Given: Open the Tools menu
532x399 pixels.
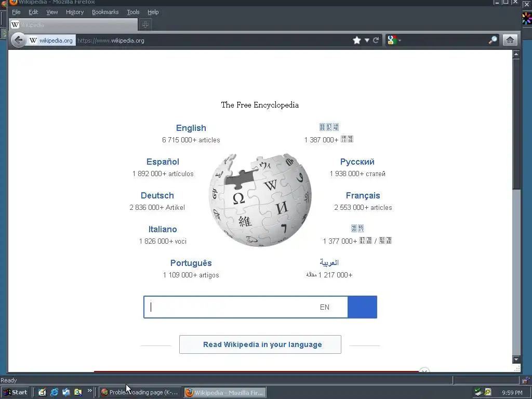Looking at the screenshot, I should 133,12.
